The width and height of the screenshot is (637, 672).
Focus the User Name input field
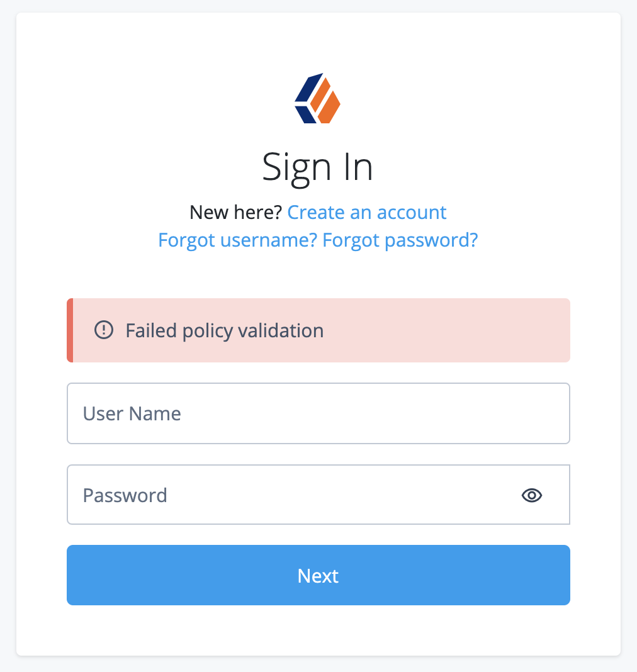point(318,413)
